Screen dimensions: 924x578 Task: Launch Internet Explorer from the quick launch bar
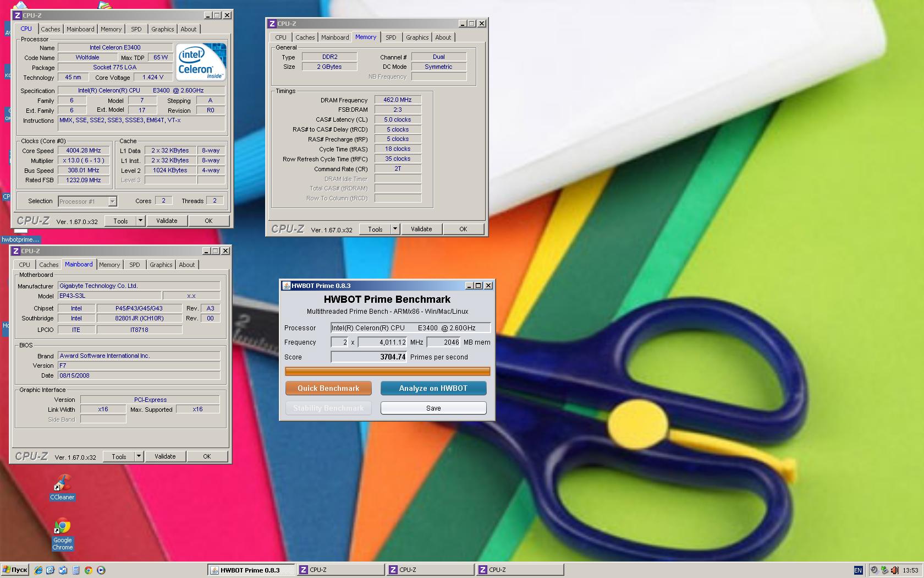[x=38, y=570]
